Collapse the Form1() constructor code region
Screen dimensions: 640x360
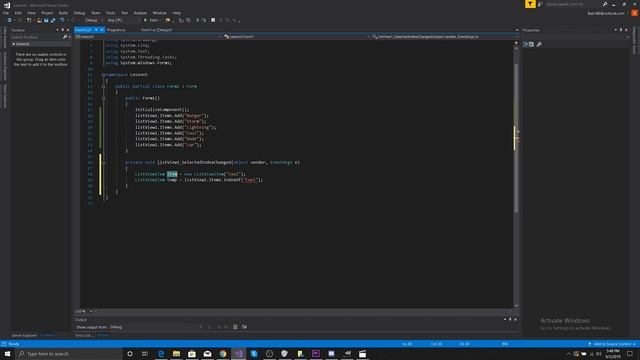(x=103, y=98)
